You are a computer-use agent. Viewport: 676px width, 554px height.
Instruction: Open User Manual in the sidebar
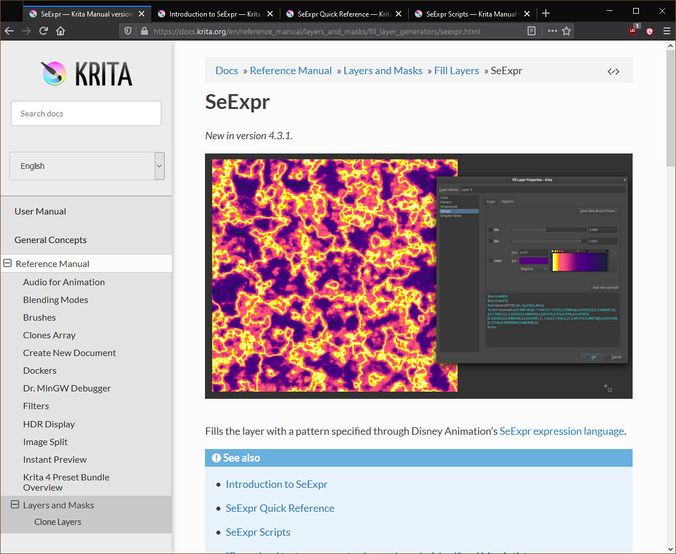pos(40,212)
